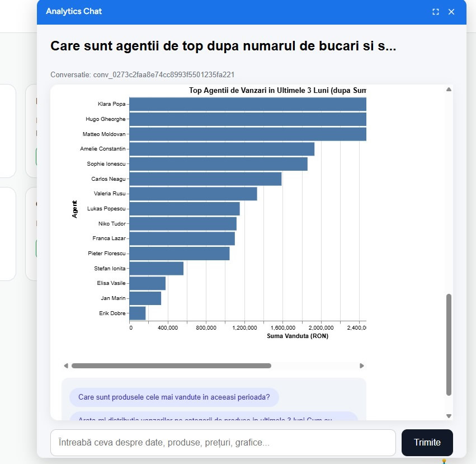Select suggestion about produsele cele mai vandute
The height and width of the screenshot is (464, 476).
pos(174,397)
